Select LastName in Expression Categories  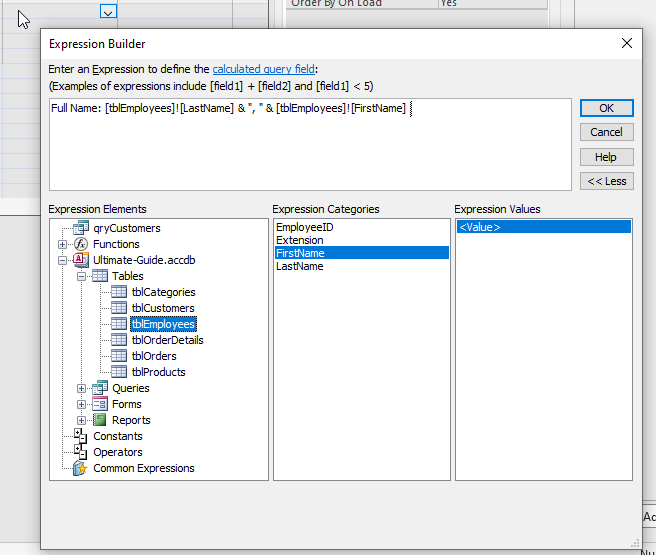299,266
